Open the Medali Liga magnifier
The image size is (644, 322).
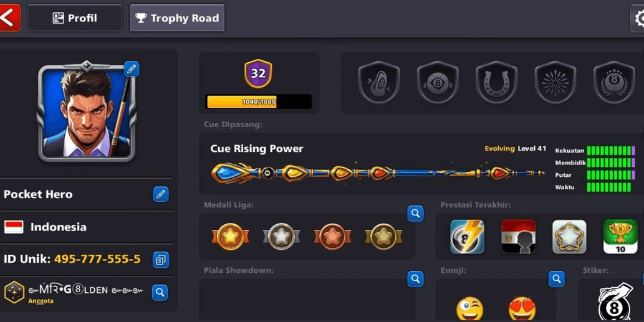point(415,213)
